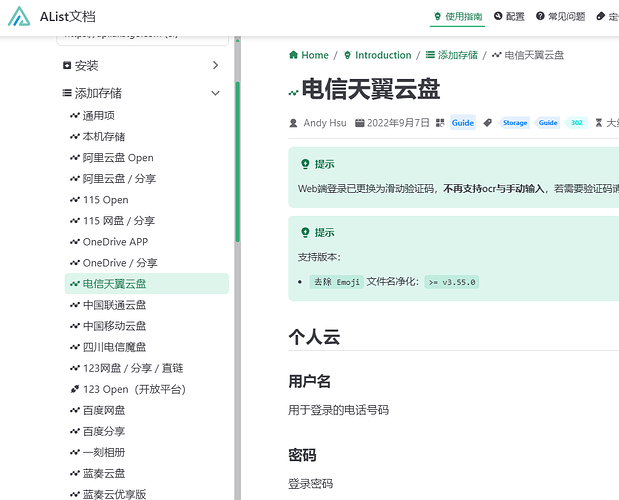Click the lightbulb icon beside 使用指南
619x500 pixels.
pos(437,16)
